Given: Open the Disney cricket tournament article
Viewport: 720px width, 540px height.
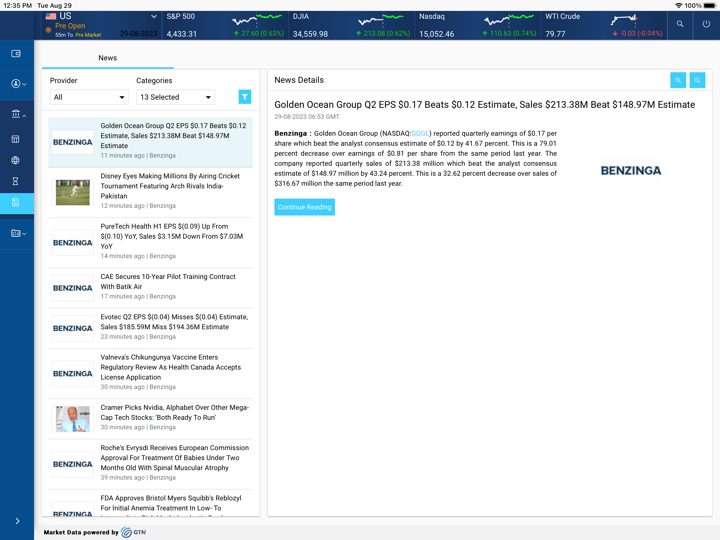Looking at the screenshot, I should (x=170, y=186).
